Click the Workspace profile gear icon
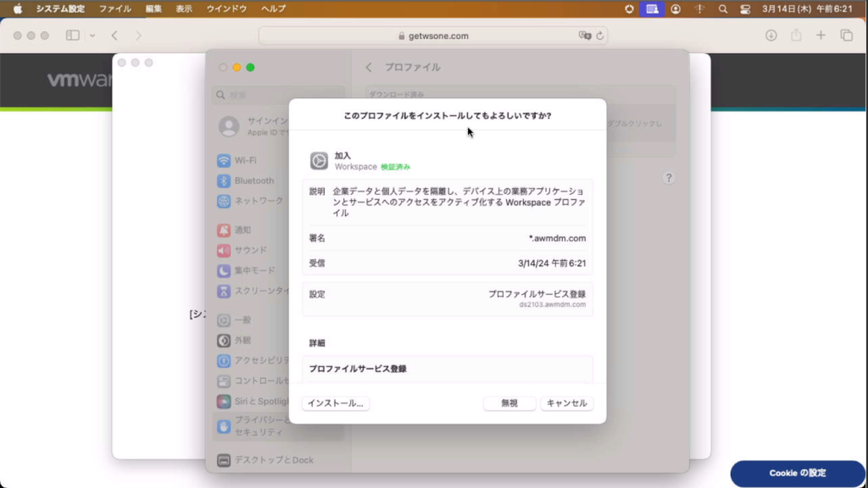Image resolution: width=868 pixels, height=488 pixels. pyautogui.click(x=319, y=161)
